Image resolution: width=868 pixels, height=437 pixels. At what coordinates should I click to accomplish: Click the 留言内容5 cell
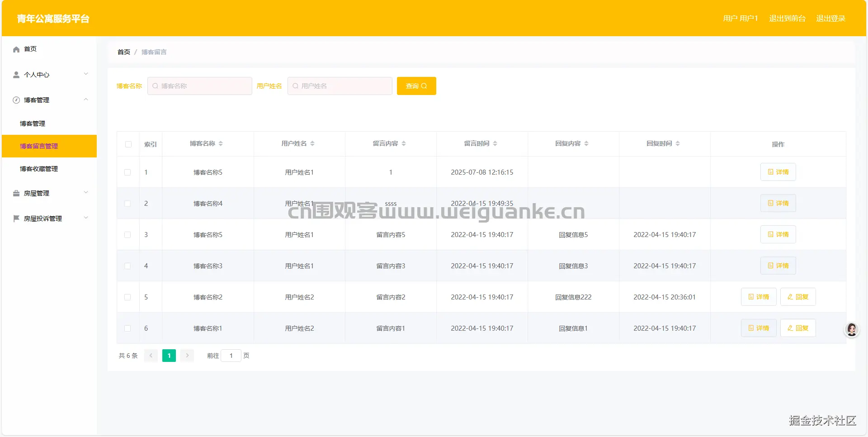click(x=391, y=235)
